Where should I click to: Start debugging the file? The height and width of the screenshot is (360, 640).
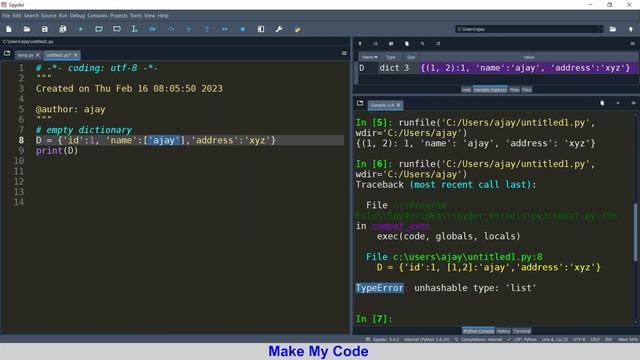click(x=153, y=29)
